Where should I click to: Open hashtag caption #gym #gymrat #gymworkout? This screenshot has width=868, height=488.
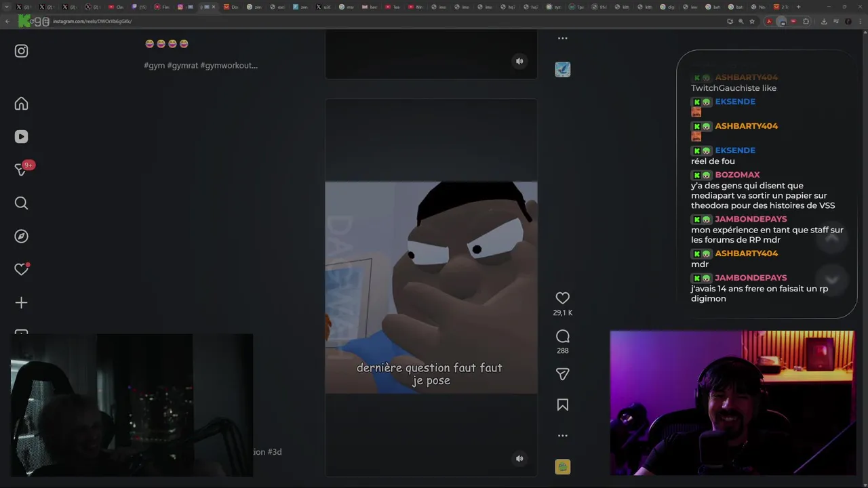tap(201, 66)
